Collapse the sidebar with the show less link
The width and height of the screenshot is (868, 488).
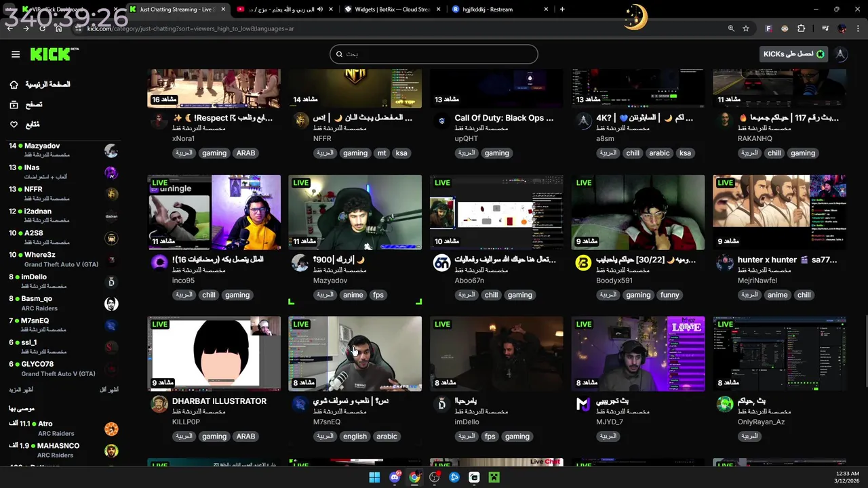(109, 390)
